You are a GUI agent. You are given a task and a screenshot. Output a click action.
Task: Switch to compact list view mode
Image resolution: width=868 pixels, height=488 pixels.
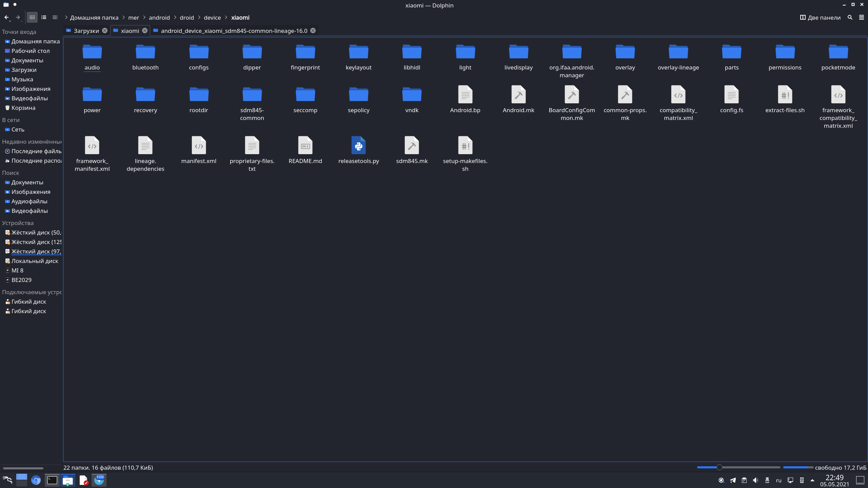coord(44,17)
